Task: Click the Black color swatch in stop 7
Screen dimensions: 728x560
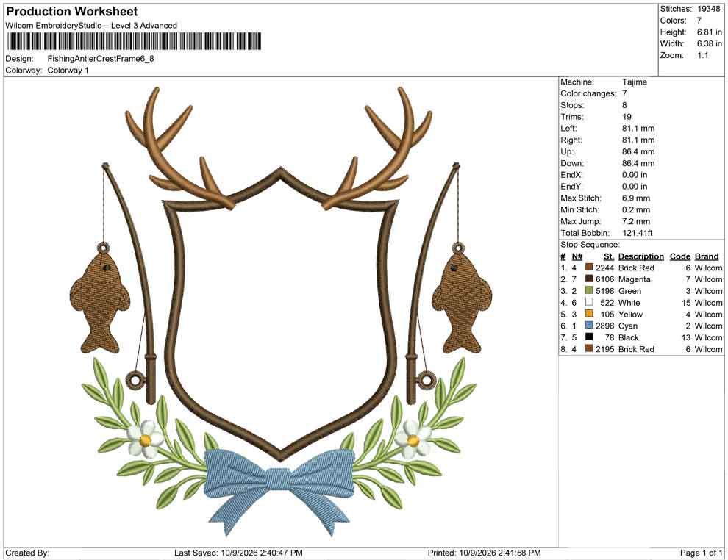Action: 589,337
